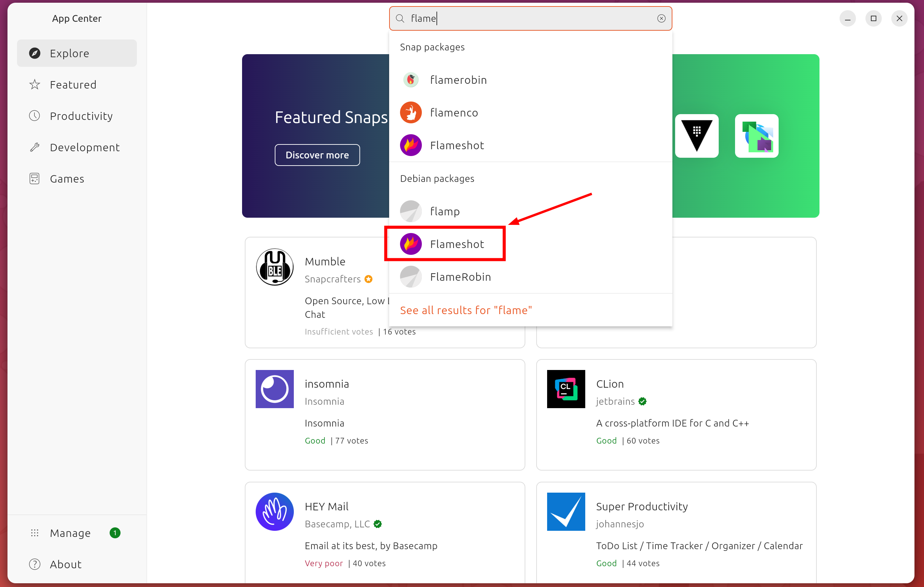Click the Manage update count badge
This screenshot has width=924, height=587.
click(115, 533)
